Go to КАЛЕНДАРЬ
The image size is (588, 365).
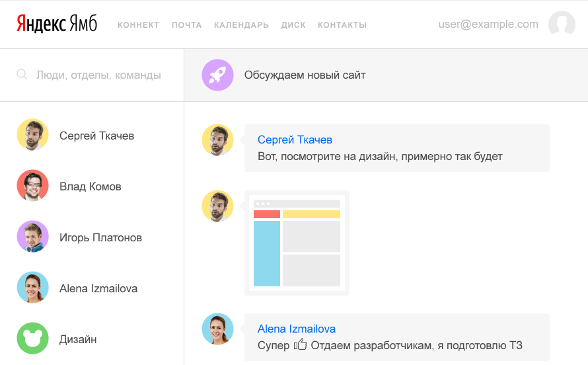coord(242,25)
